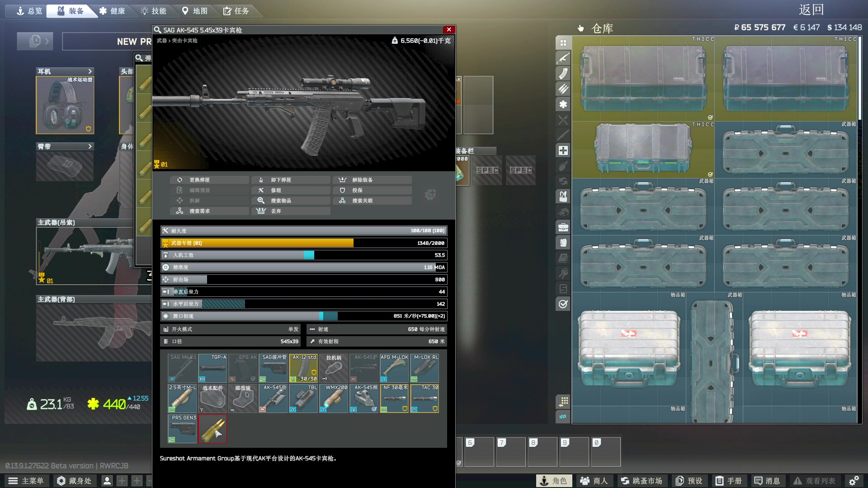Viewport: 868px width, 488px height.
Task: Select 丢弃 discard action
Action: tap(291, 211)
